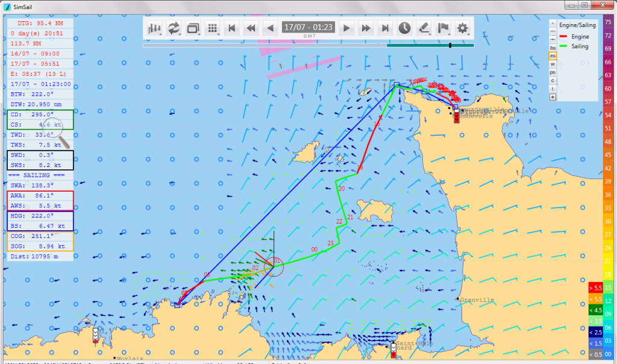Screen dimensions: 617x364
Task: Open the flag waypoint tool
Action: (x=443, y=28)
